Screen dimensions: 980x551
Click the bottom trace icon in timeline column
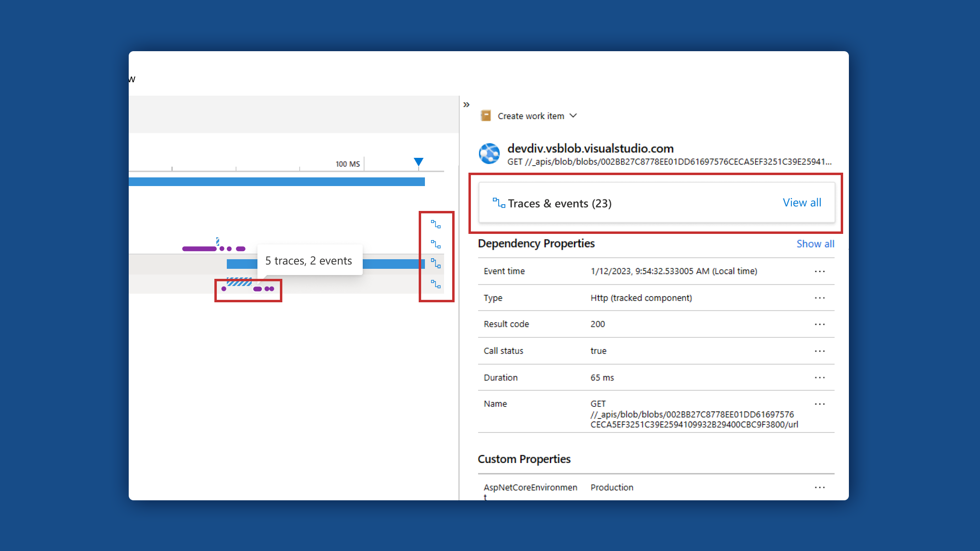click(435, 284)
